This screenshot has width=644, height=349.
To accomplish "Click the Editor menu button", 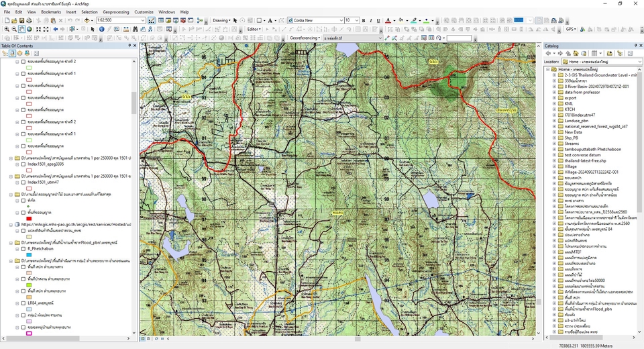I will point(254,30).
